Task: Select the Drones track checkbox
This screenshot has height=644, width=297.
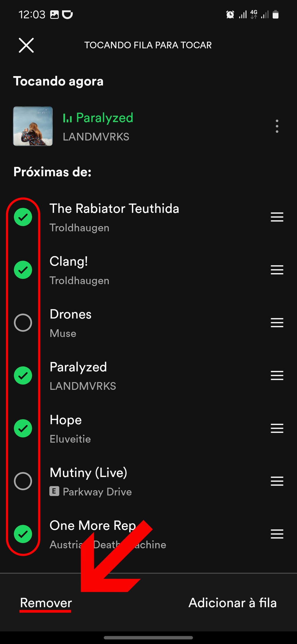Action: (x=23, y=323)
